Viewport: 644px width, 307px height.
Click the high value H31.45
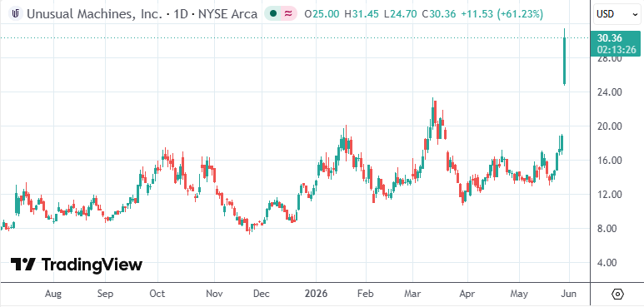362,14
